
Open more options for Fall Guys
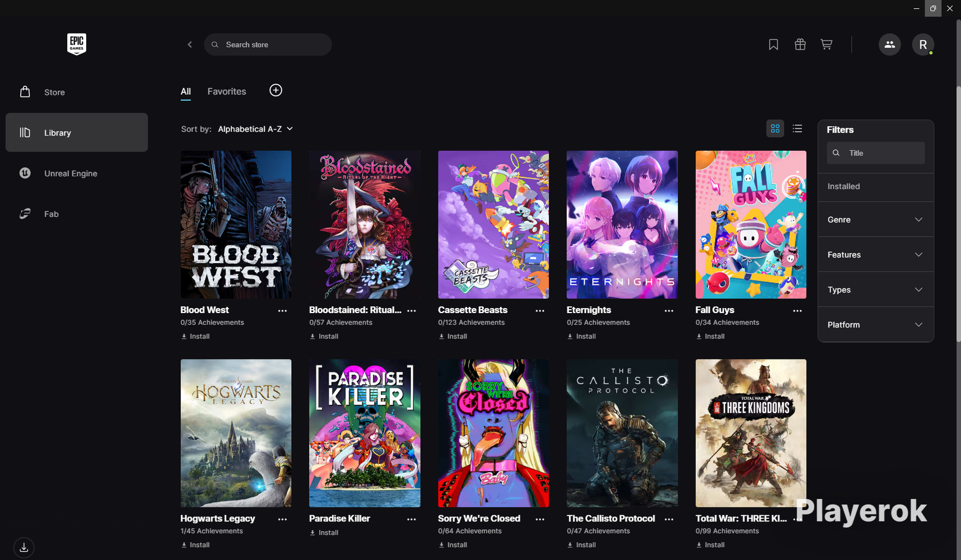[797, 311]
